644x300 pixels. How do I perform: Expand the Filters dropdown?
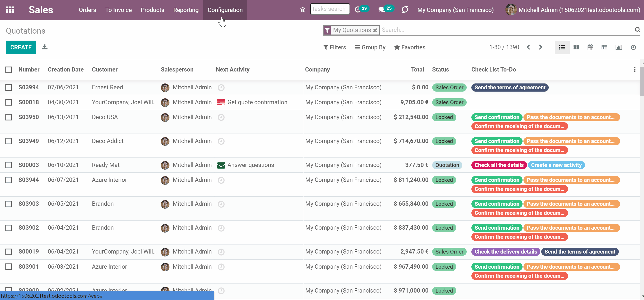tap(335, 47)
